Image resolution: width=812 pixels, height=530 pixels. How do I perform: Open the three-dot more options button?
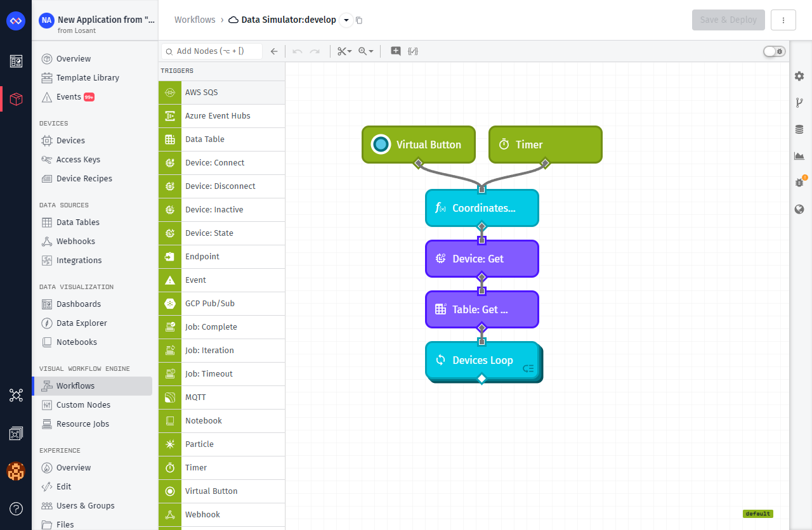[783, 20]
